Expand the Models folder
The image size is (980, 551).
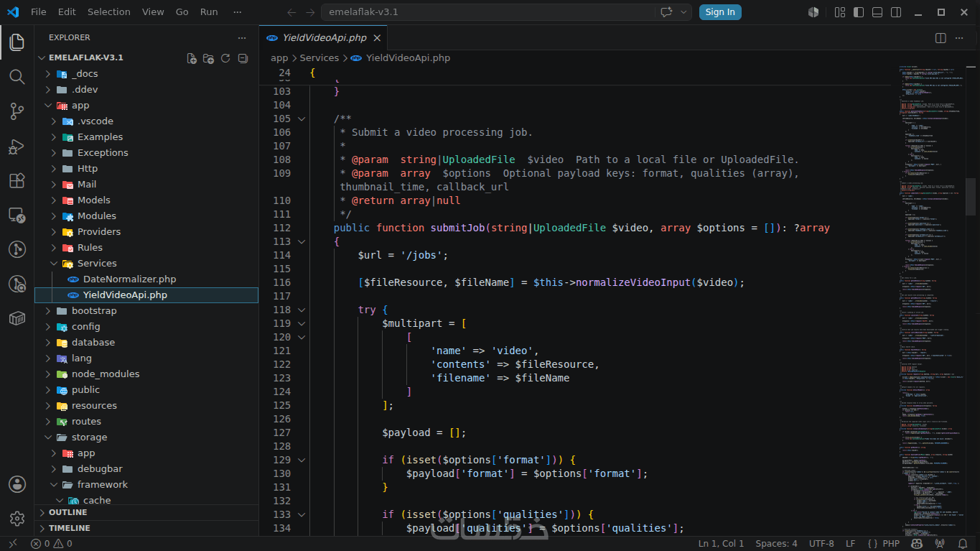coord(54,200)
